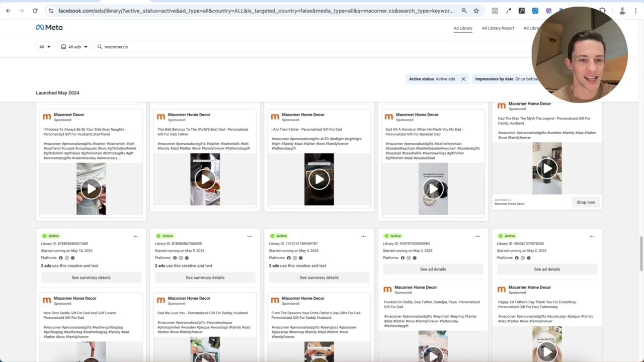This screenshot has height=362, width=644.
Task: Select the Facebook Ad Library URL in address bar
Action: (256, 11)
